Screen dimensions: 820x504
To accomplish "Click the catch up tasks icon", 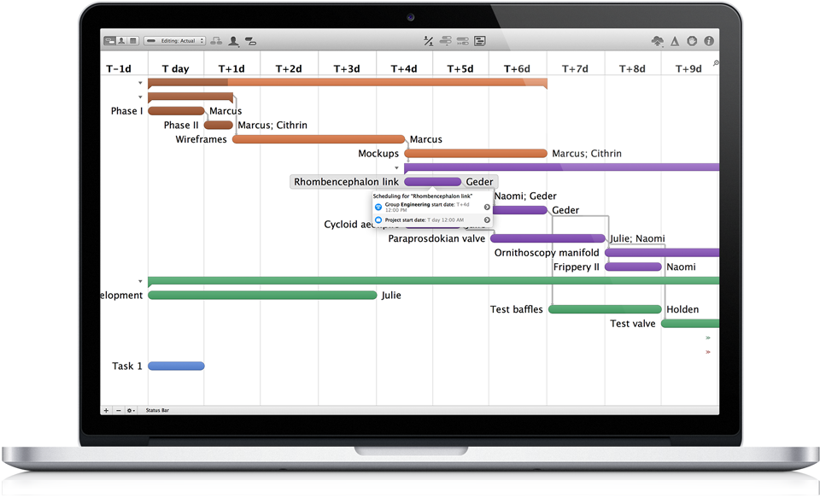I will tap(446, 41).
